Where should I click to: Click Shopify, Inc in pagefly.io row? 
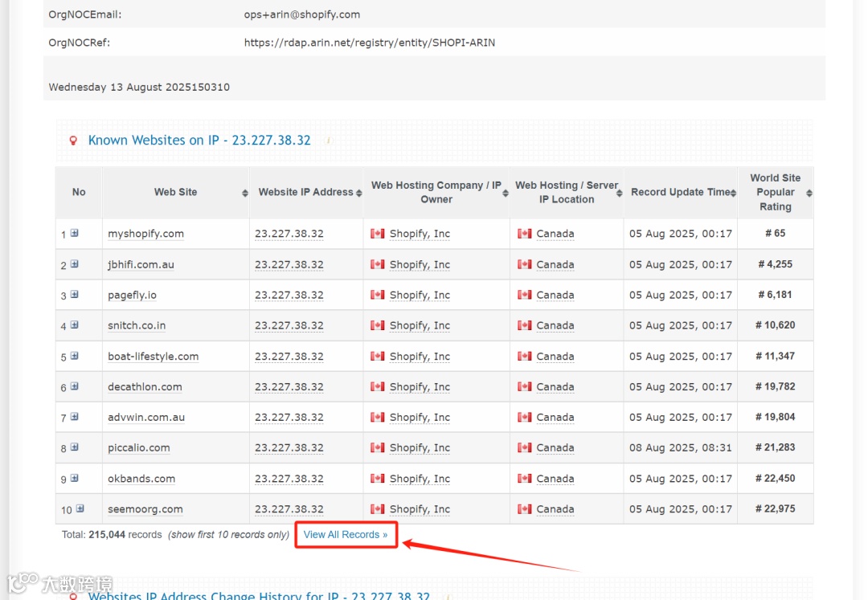coord(420,295)
